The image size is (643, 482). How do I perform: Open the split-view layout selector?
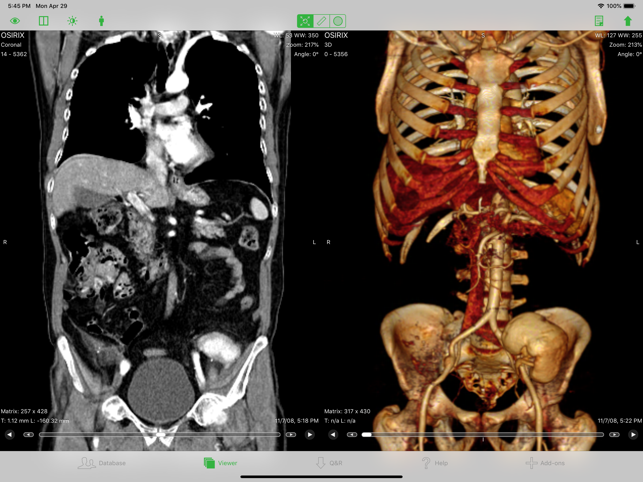[44, 21]
